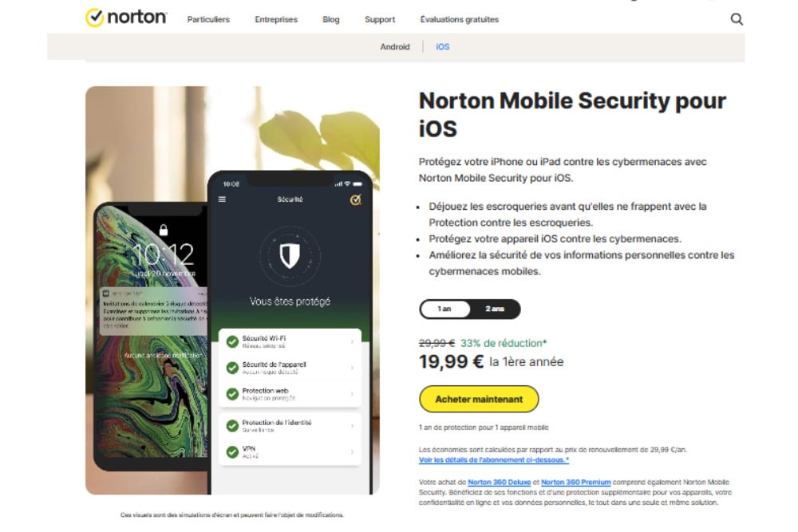Screen dimensions: 798x532
Task: Switch to the 2 ans subscription option
Action: click(495, 309)
